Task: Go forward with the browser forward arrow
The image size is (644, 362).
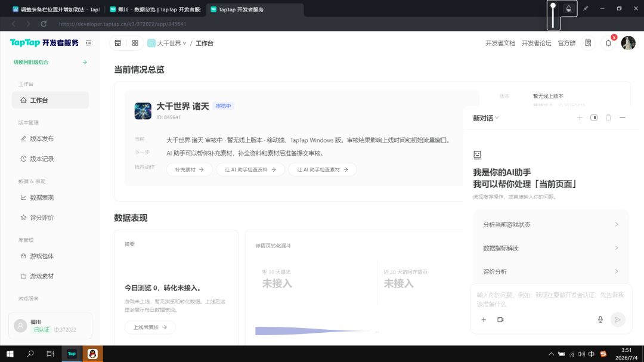Action: click(29, 24)
